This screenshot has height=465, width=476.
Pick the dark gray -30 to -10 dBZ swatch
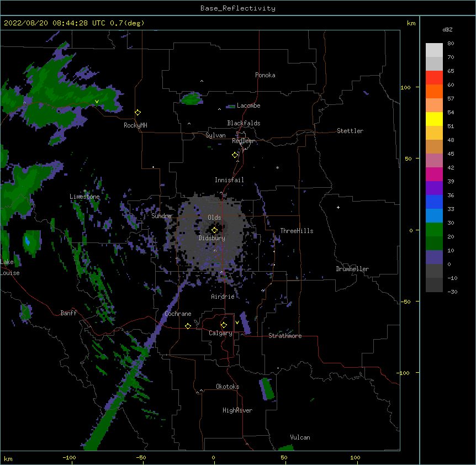click(434, 285)
